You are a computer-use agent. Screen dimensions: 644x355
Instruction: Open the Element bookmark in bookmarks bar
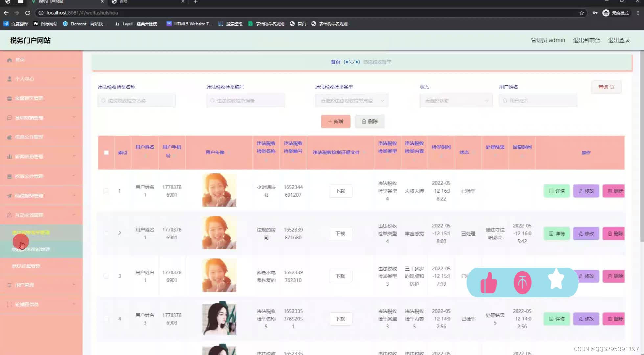[84, 24]
